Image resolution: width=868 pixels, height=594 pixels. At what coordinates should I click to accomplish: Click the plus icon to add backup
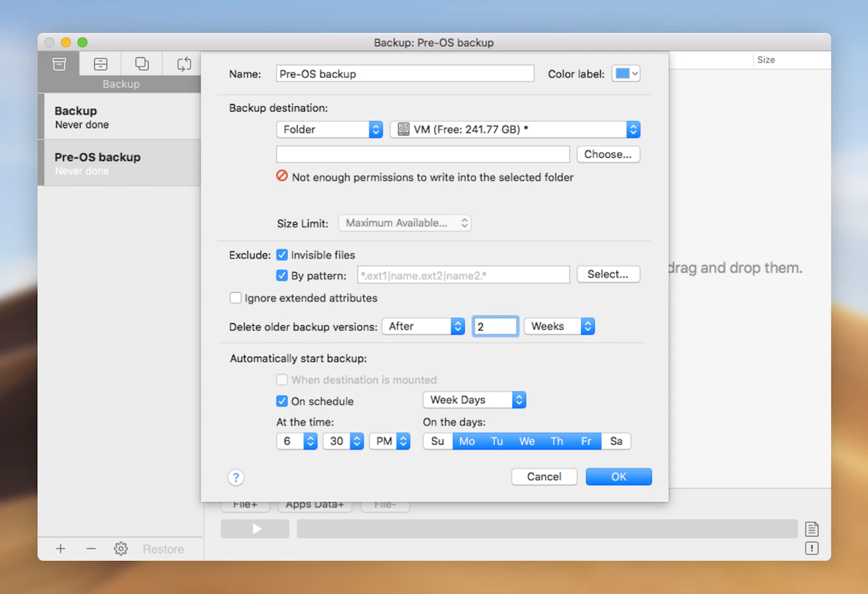60,549
